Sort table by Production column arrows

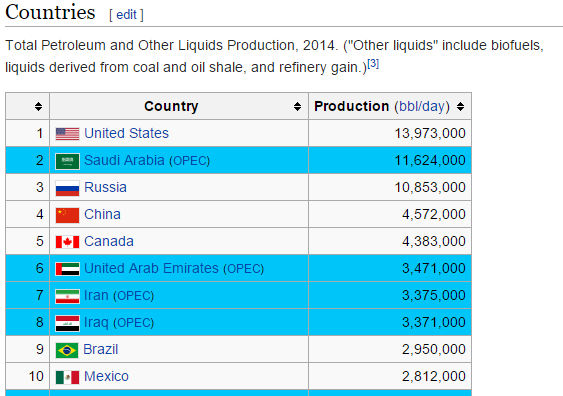click(461, 106)
